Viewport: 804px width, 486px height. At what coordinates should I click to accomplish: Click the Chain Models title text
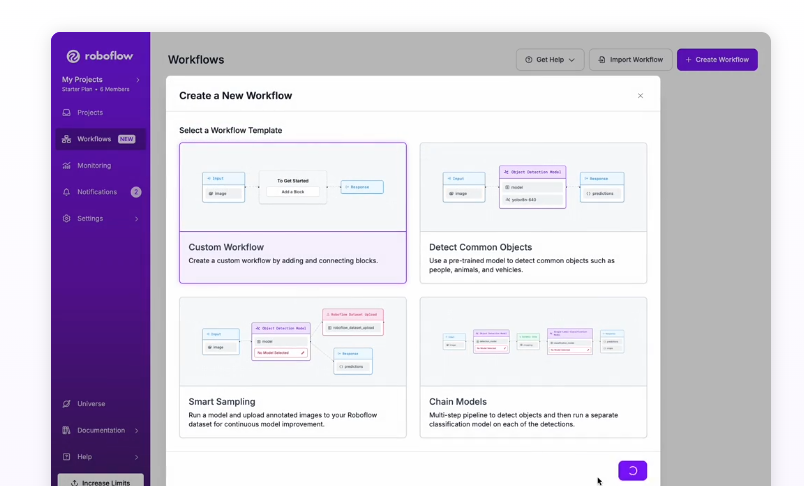click(458, 402)
